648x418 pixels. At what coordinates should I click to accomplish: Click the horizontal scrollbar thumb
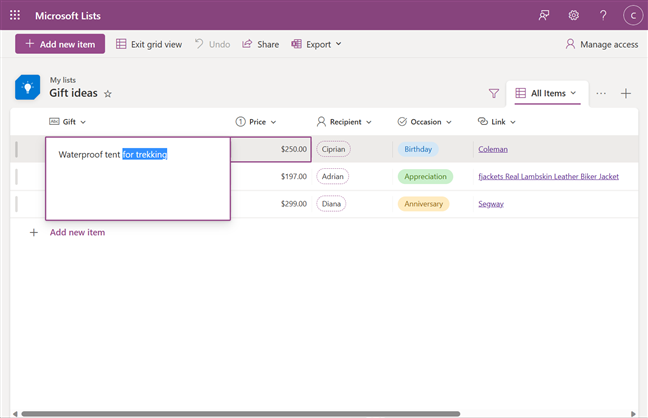[241, 413]
